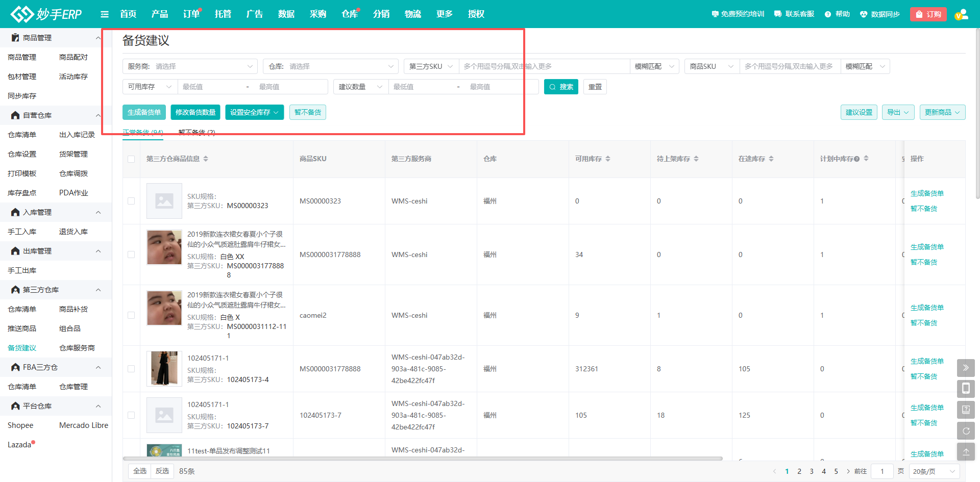Click the 建议设置 button

[859, 112]
